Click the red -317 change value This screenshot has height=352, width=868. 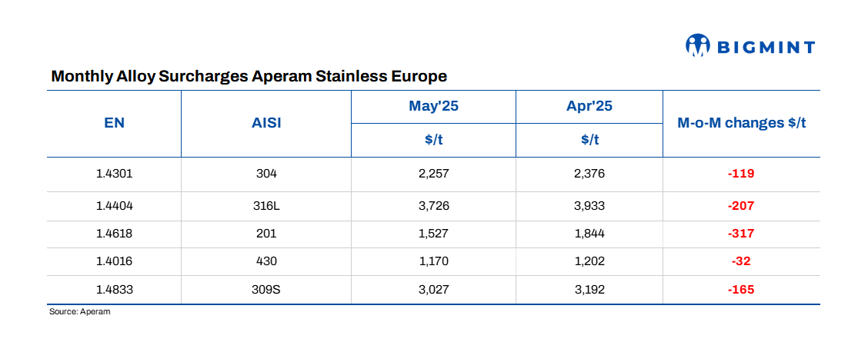pos(741,234)
